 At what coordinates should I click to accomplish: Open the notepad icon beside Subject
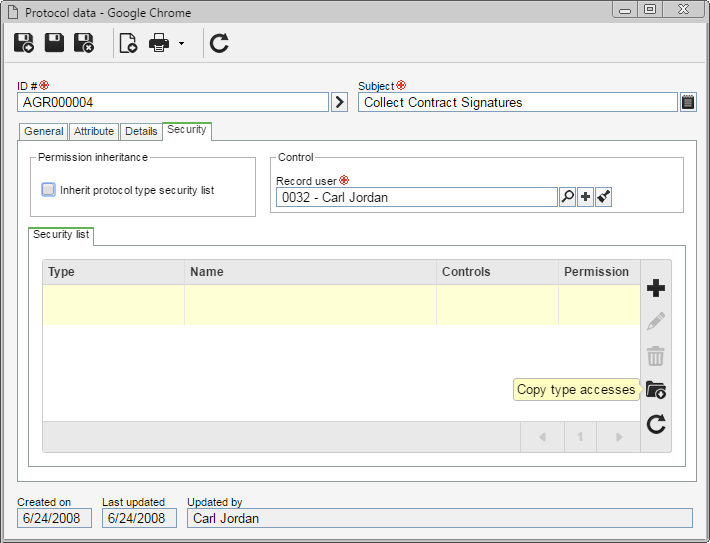[x=688, y=102]
